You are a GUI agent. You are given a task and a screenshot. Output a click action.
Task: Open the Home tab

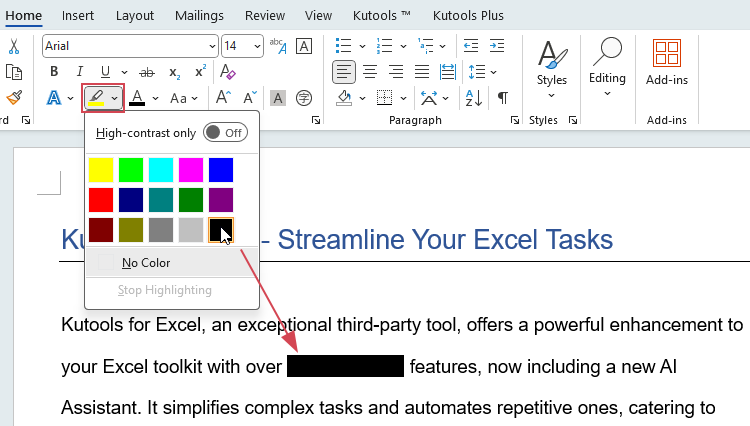pos(23,15)
